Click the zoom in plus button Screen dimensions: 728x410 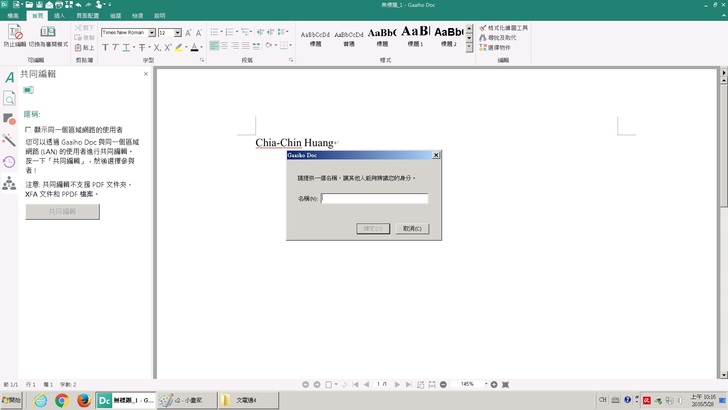click(x=494, y=384)
